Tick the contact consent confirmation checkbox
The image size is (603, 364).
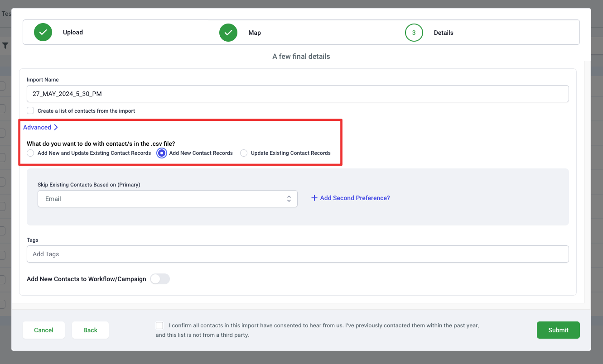click(159, 326)
